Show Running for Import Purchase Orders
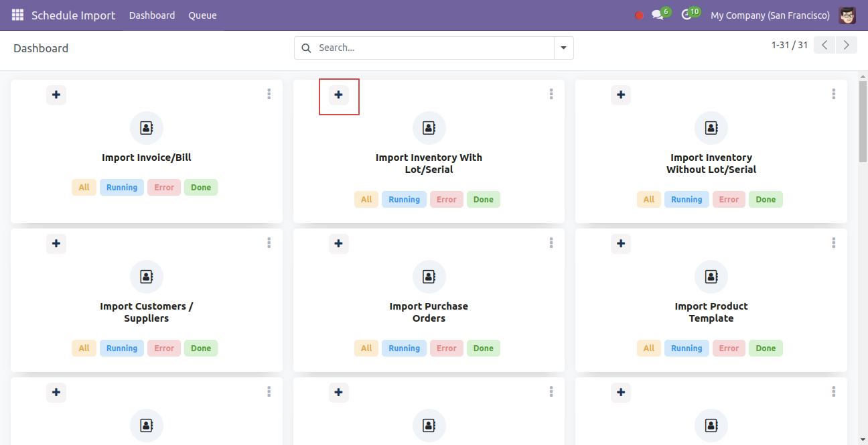 pos(405,348)
